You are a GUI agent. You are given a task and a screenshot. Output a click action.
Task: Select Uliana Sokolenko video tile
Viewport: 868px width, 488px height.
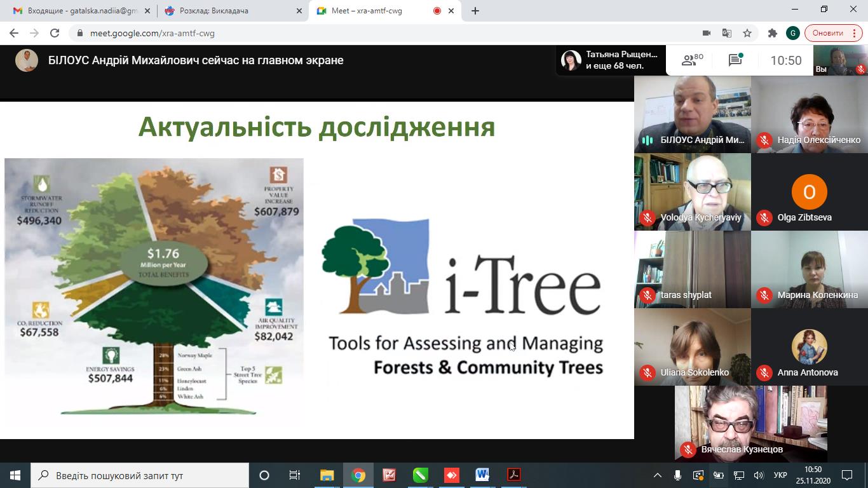(x=693, y=347)
